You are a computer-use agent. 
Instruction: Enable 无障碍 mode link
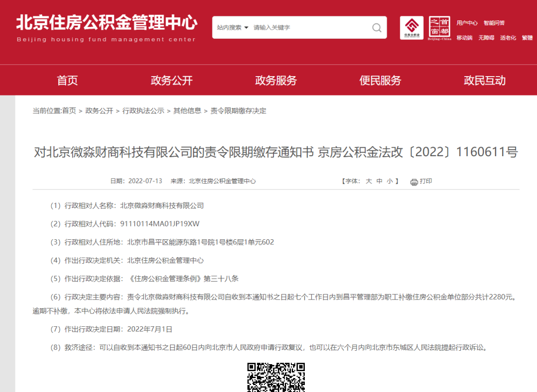pos(486,38)
